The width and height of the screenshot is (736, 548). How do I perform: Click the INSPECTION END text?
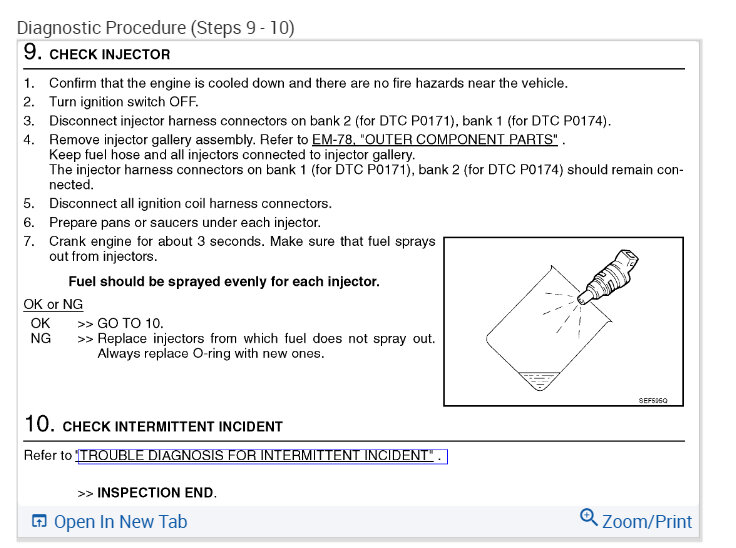tap(156, 493)
